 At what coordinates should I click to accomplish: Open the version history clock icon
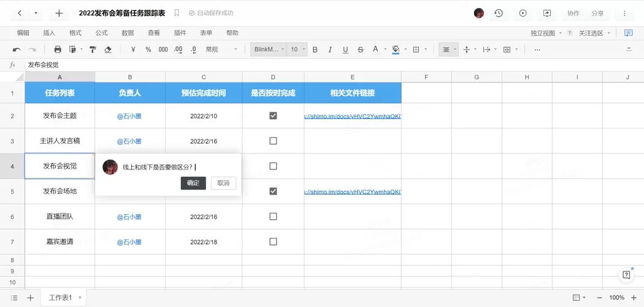point(499,13)
